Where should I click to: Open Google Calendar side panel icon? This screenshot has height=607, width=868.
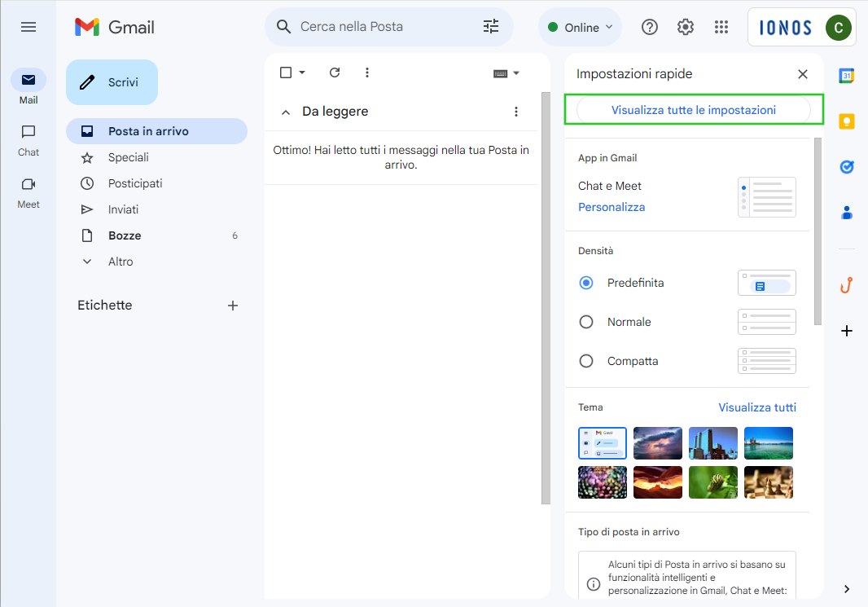(x=846, y=75)
